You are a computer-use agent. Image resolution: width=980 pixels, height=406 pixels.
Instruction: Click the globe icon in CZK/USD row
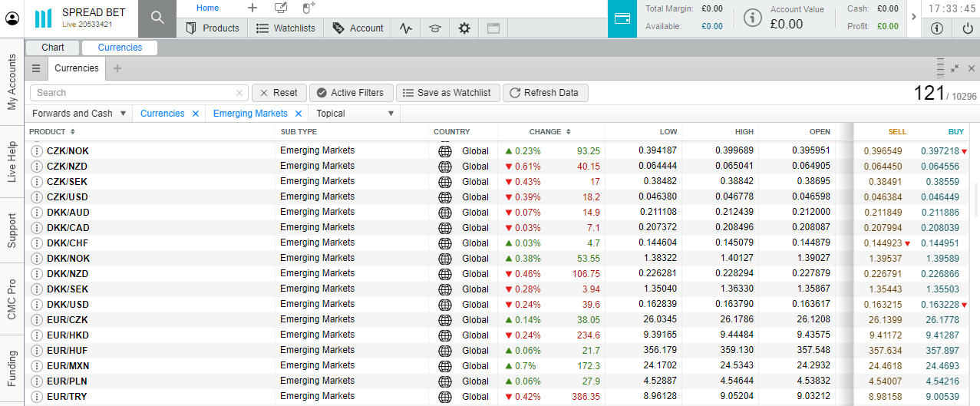tap(444, 197)
